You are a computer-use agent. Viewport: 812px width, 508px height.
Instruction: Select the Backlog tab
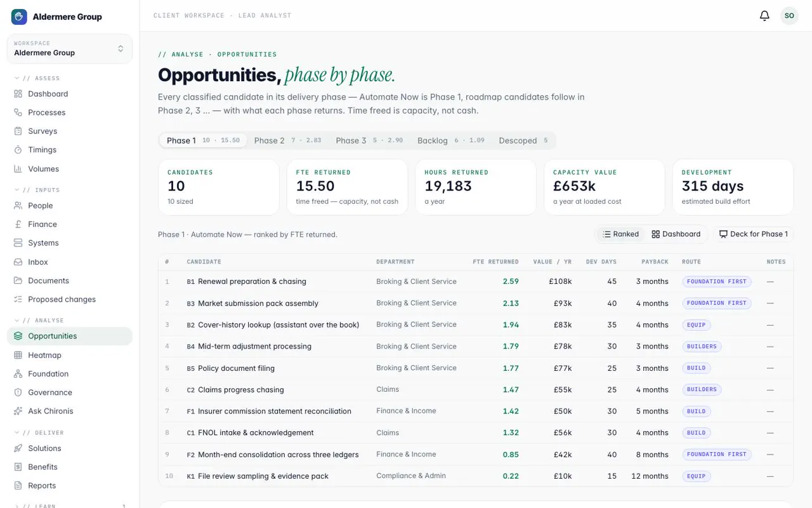coord(450,140)
